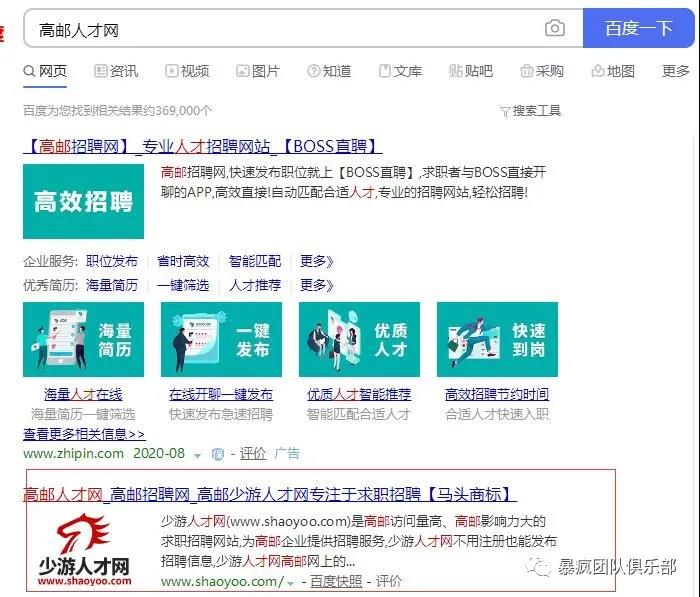Viewport: 700px width, 597px height.
Task: Open the 搜索工具 filter tools
Action: pos(530,111)
